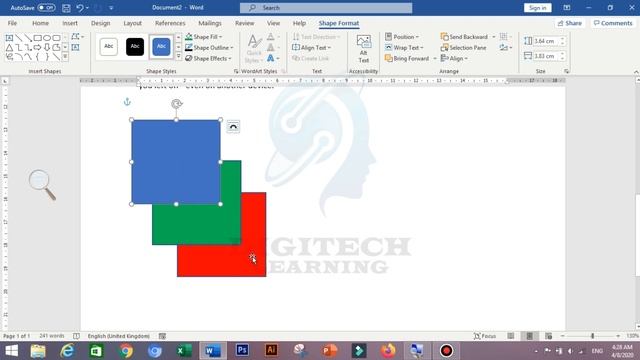Select the Triangle shape in shapes gallery
The width and height of the screenshot is (640, 360).
9,48
